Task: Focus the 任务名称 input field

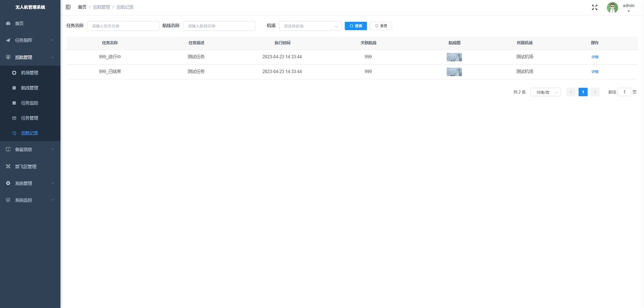Action: pyautogui.click(x=123, y=26)
